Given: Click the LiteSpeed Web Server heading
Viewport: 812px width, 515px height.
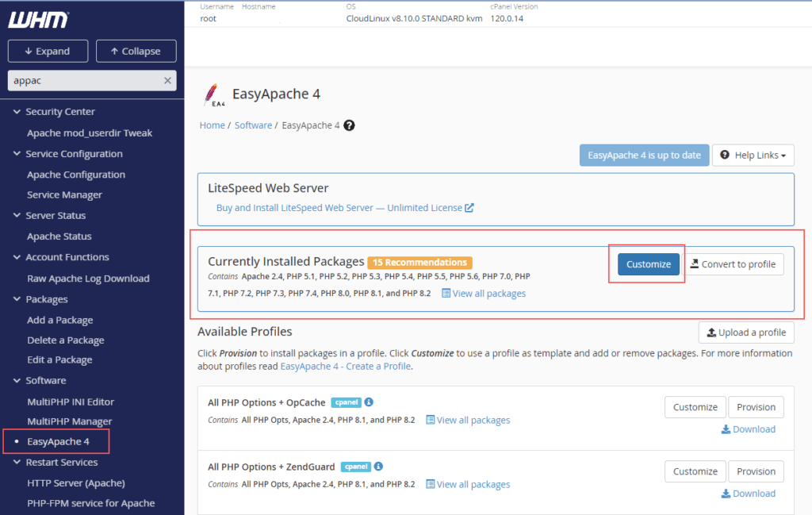Looking at the screenshot, I should (268, 188).
